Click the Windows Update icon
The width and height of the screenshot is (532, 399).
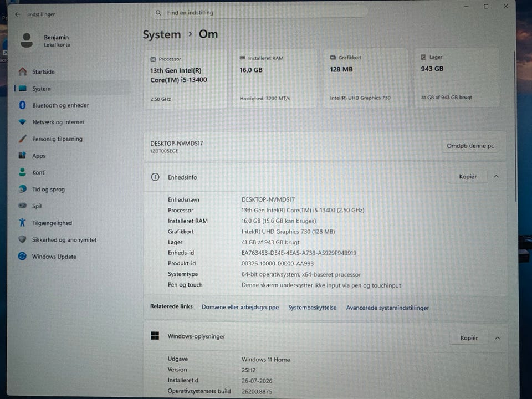tap(22, 256)
